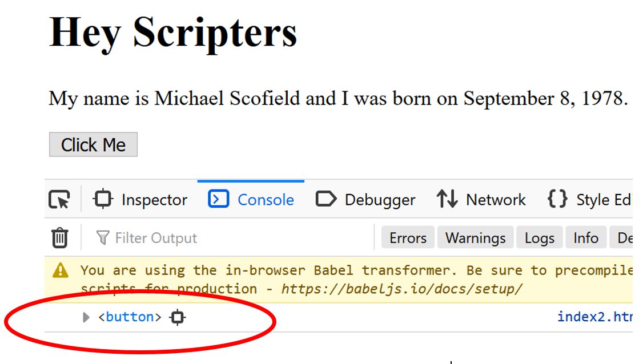Click the element picker icon
This screenshot has width=639, height=364.
coord(59,200)
